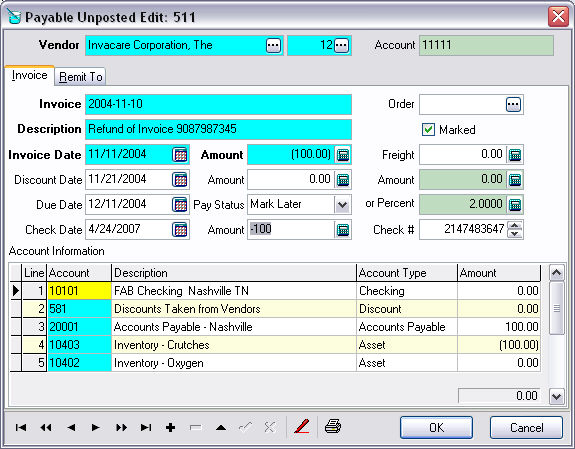Screen dimensions: 575x449
Task: Go to first record navigator button
Action: 21,427
